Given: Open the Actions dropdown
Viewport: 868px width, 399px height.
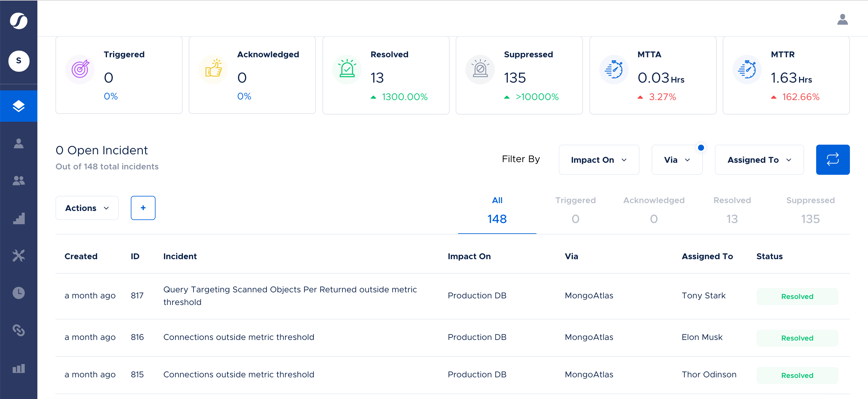Looking at the screenshot, I should pos(87,208).
